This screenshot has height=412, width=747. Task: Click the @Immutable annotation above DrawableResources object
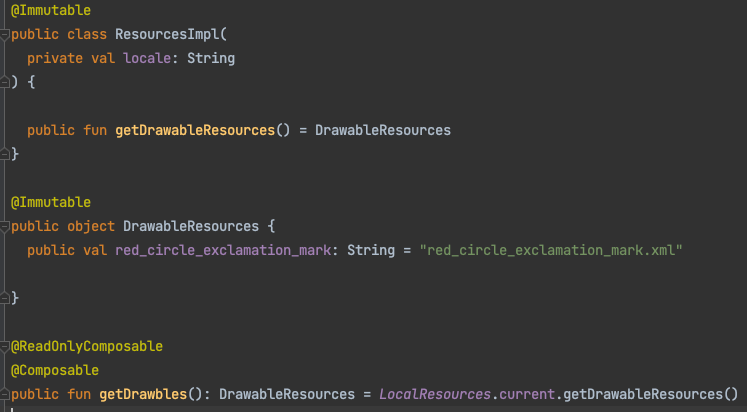50,202
